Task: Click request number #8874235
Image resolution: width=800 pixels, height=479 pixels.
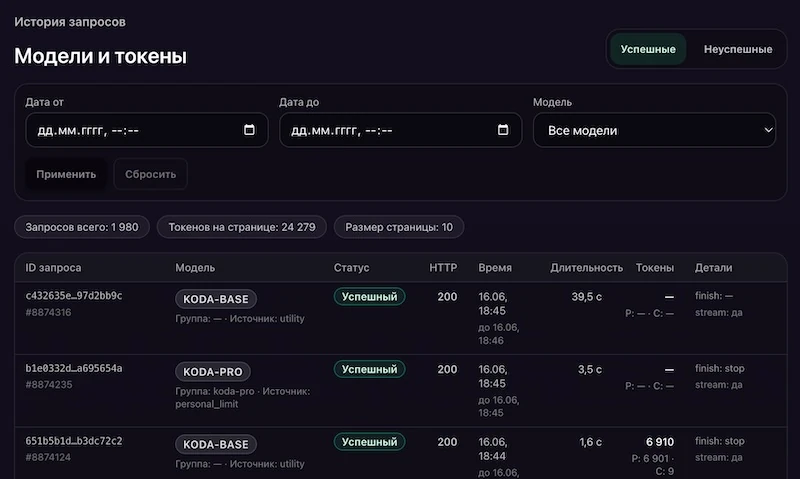Action: point(49,385)
